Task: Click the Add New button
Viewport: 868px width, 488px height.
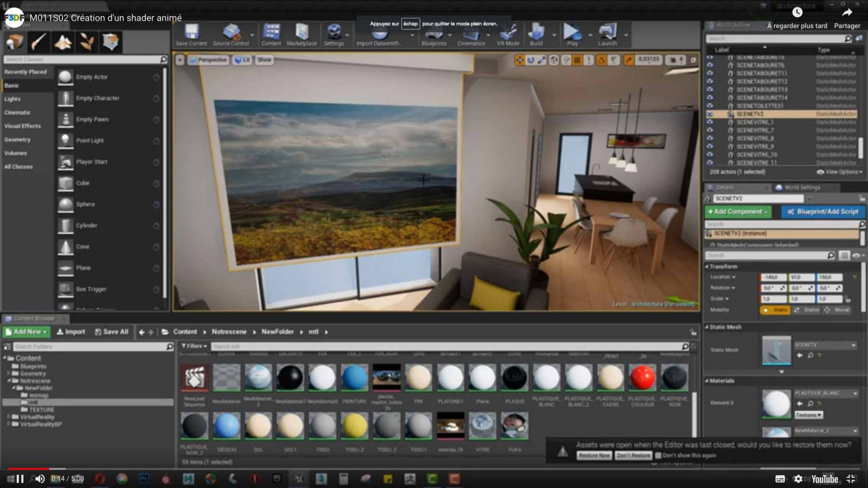Action: tap(27, 331)
